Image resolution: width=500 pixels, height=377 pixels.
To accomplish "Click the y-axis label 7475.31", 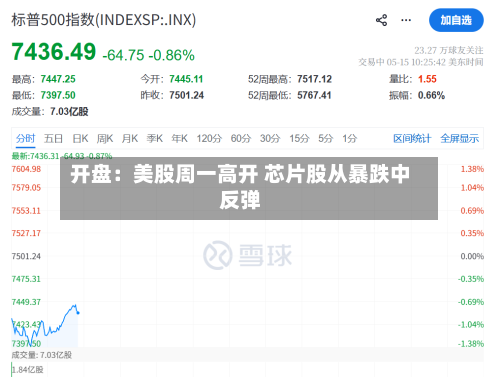I will coord(26,279).
